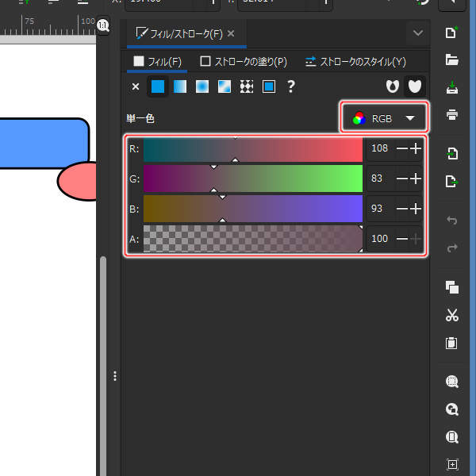The image size is (476, 476).
Task: Select the flat color fill icon
Action: 158,86
